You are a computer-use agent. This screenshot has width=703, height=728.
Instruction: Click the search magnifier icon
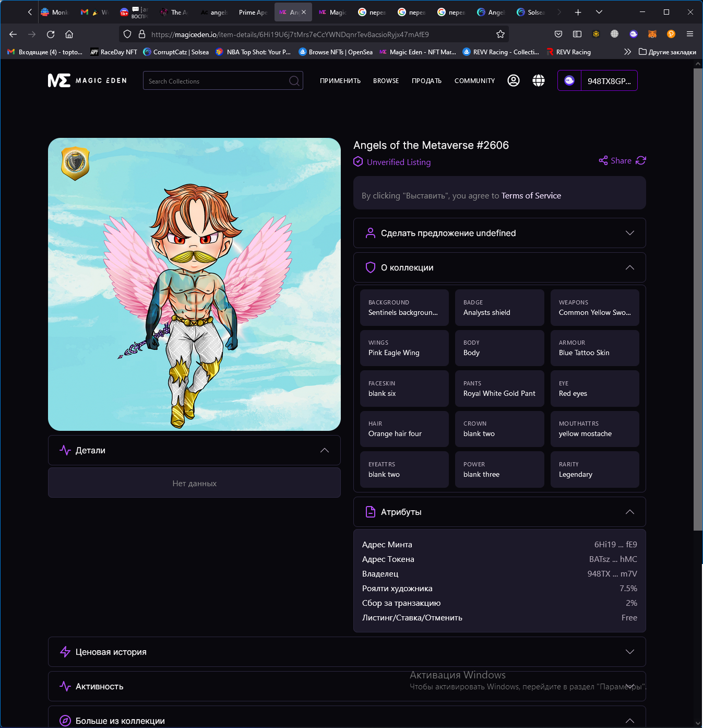pyautogui.click(x=294, y=81)
